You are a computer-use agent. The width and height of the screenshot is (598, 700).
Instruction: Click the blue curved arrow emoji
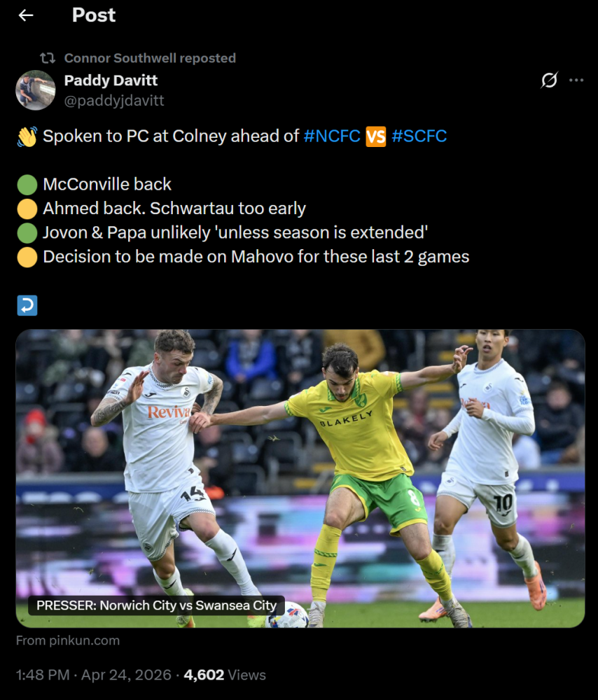[x=27, y=305]
